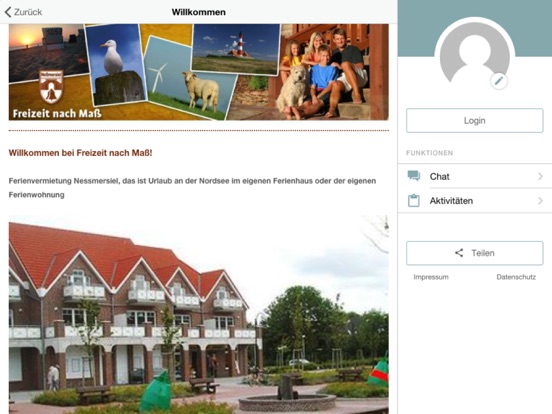Edit profile picture via pencil icon
Viewport: 552px width, 414px height.
pos(498,81)
